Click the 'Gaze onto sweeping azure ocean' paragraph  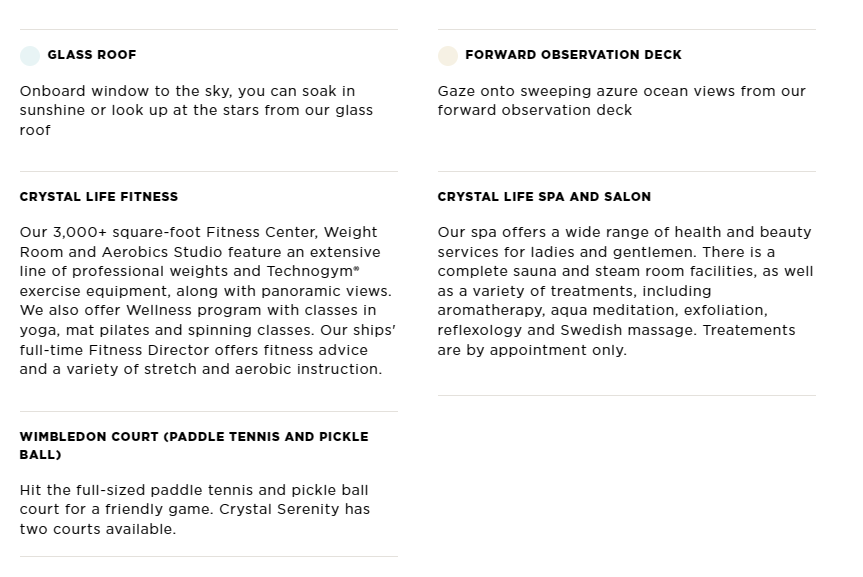pos(622,100)
